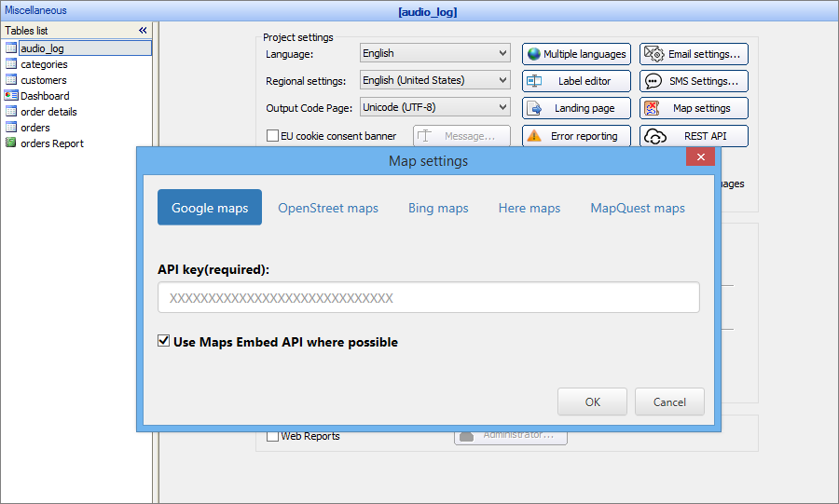Screen dimensions: 839x504
Task: Click the cloud icon on REST API
Action: (655, 136)
